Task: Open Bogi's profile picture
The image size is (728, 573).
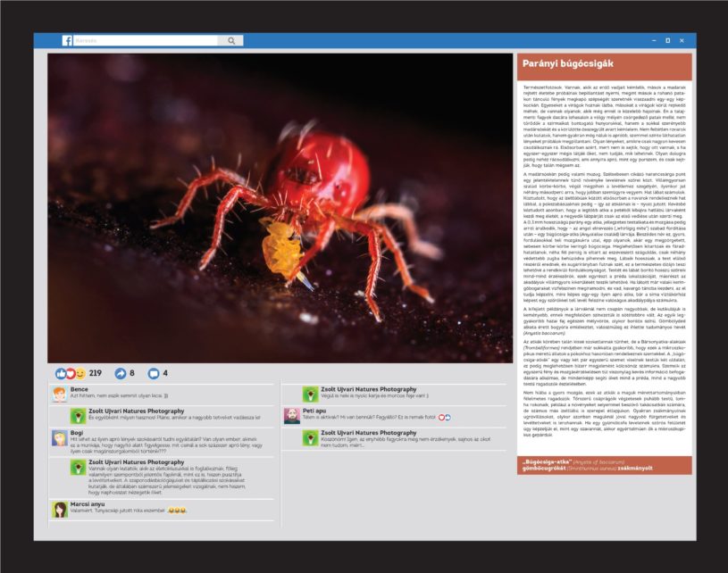Action: (60, 438)
